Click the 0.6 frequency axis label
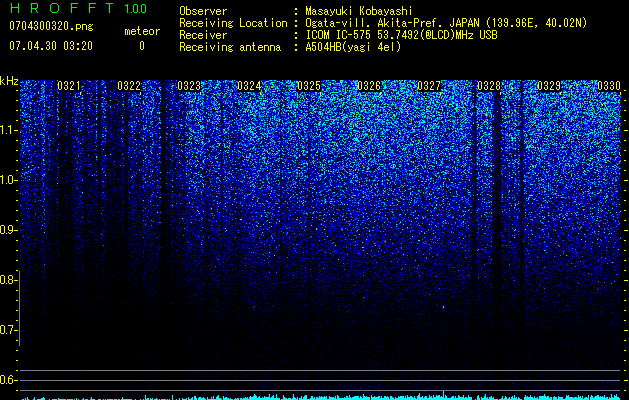The image size is (629, 400). (x=7, y=380)
